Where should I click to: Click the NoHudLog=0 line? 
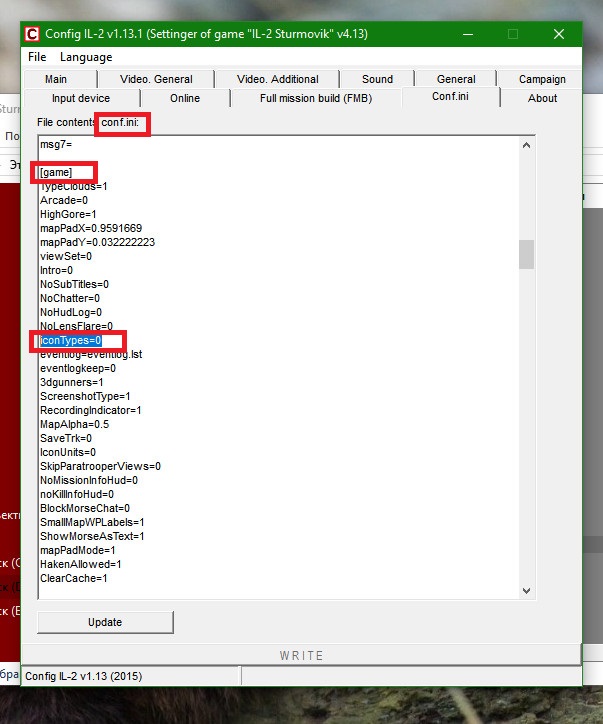click(71, 312)
